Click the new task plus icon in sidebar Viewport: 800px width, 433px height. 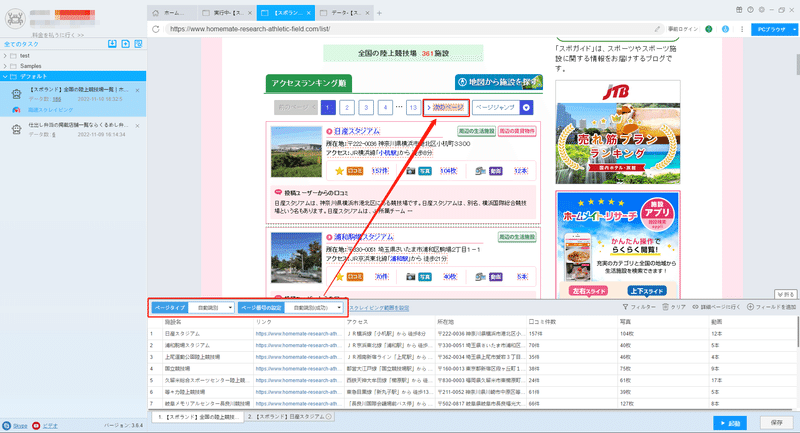point(126,44)
